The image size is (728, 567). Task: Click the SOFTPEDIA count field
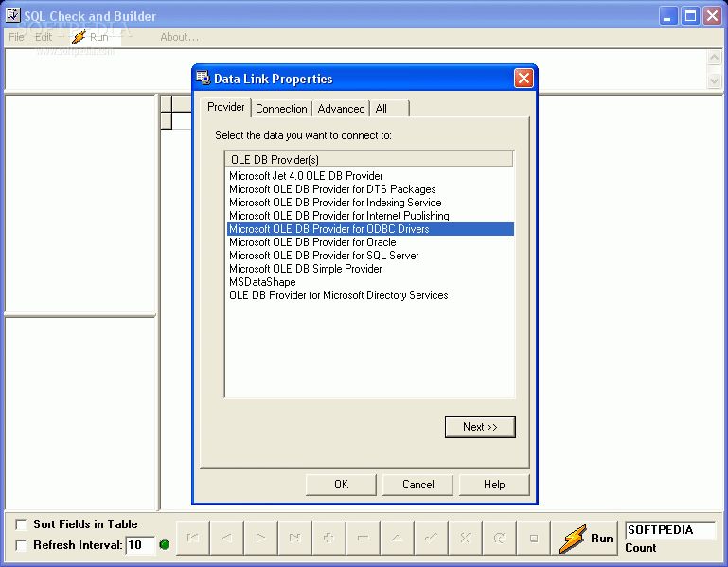point(670,530)
